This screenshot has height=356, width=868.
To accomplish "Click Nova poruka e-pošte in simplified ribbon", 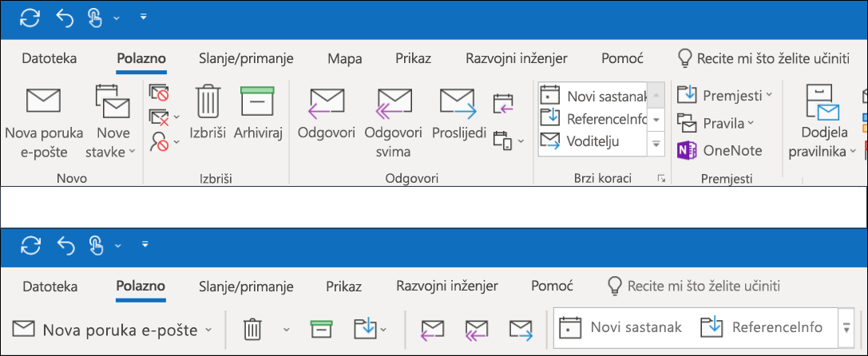I will pyautogui.click(x=105, y=330).
